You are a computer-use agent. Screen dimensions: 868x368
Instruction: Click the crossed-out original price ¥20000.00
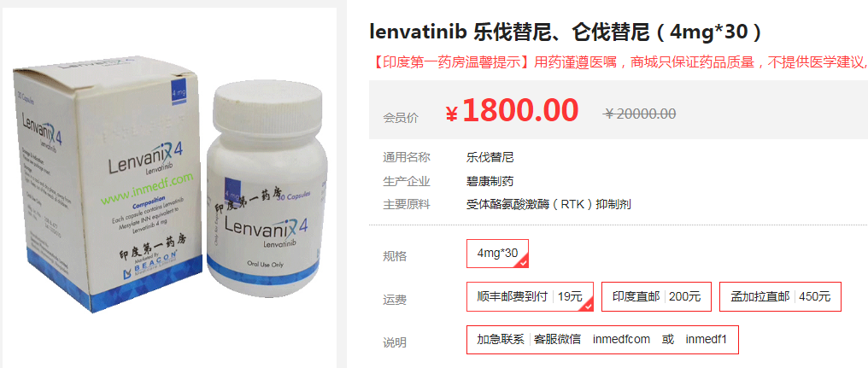coord(639,114)
